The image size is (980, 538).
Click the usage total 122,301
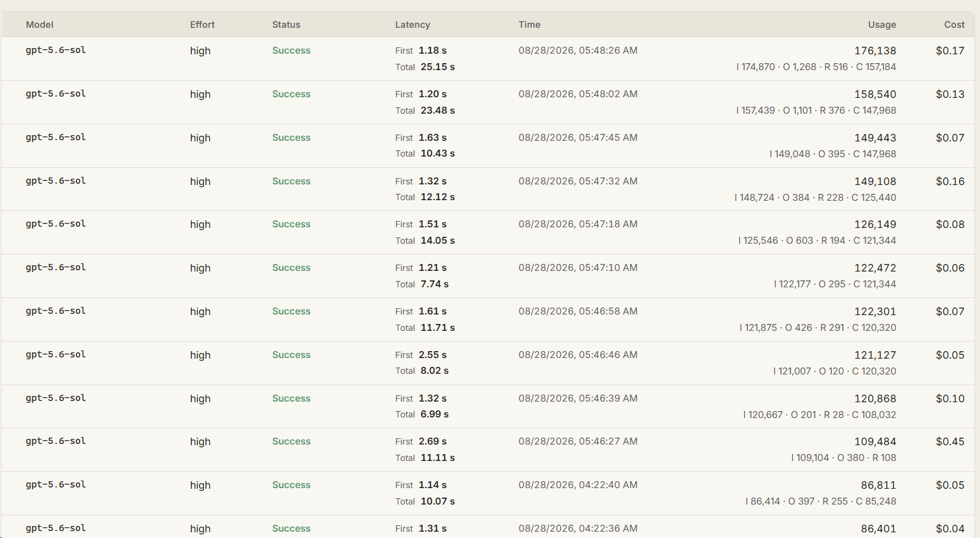(875, 311)
